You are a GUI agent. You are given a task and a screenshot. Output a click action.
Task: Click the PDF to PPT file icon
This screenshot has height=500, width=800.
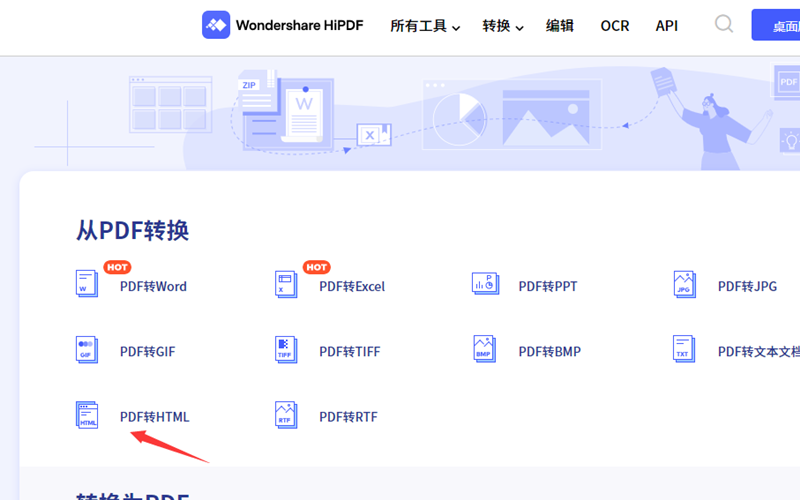[x=486, y=285]
